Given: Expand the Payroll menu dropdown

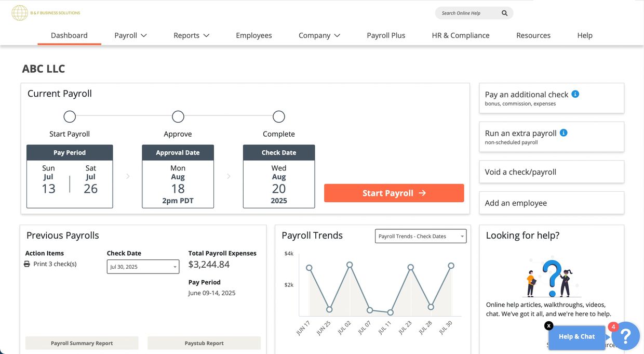Looking at the screenshot, I should click(130, 35).
